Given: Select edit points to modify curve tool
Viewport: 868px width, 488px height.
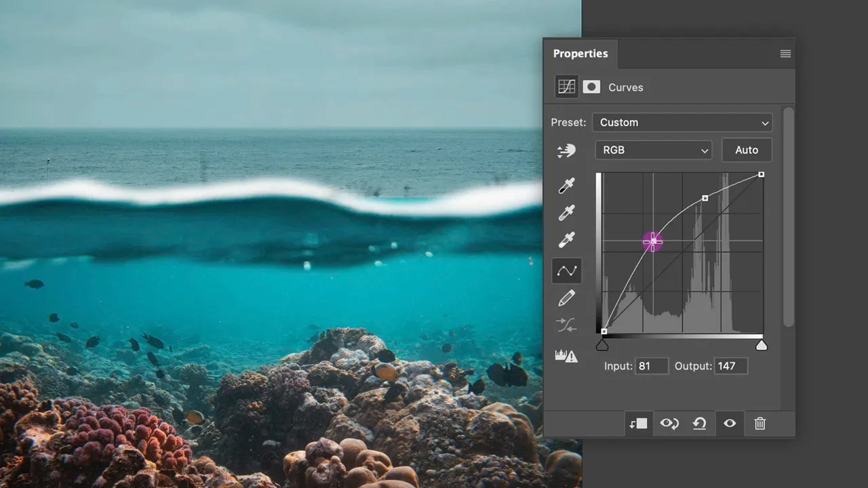Looking at the screenshot, I should (566, 270).
